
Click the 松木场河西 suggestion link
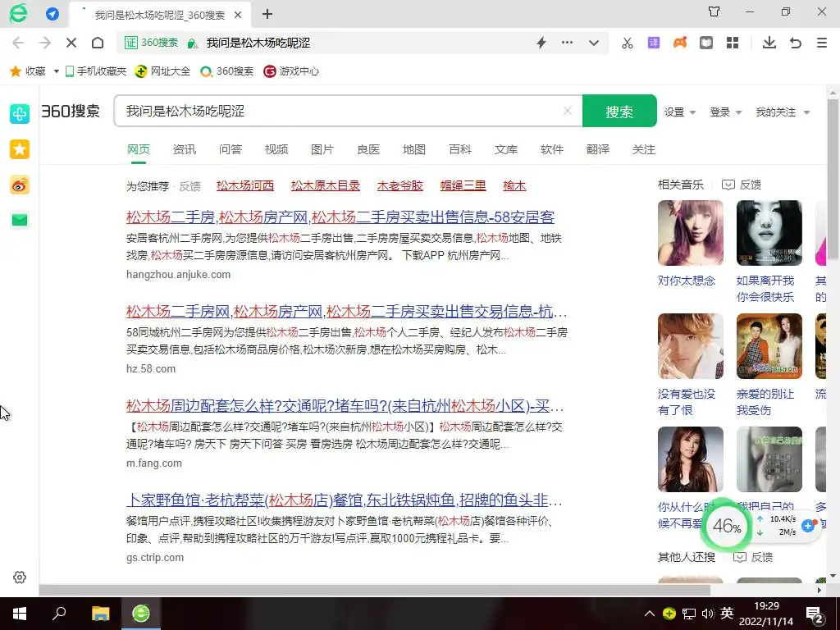[244, 186]
